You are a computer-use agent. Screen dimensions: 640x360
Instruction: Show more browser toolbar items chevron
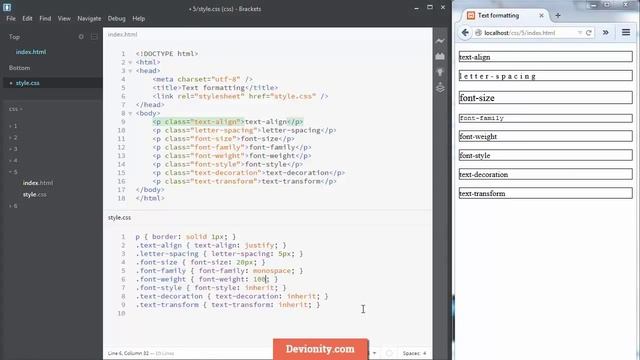tap(606, 33)
